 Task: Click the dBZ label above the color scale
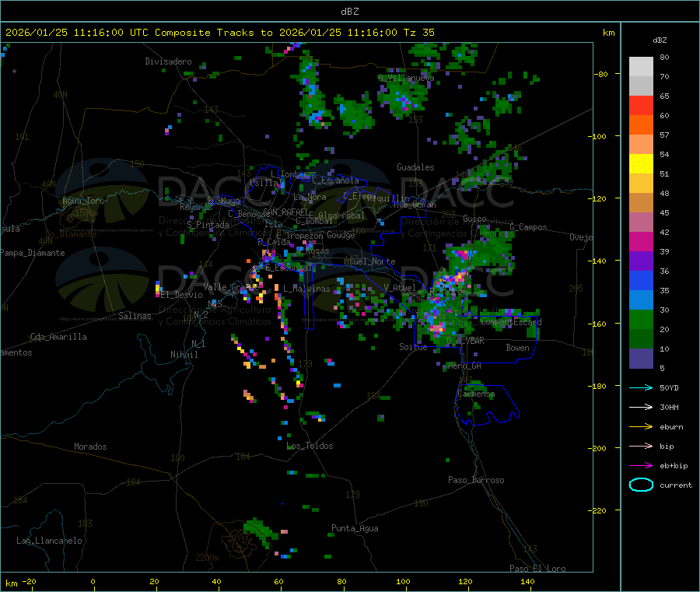(660, 40)
